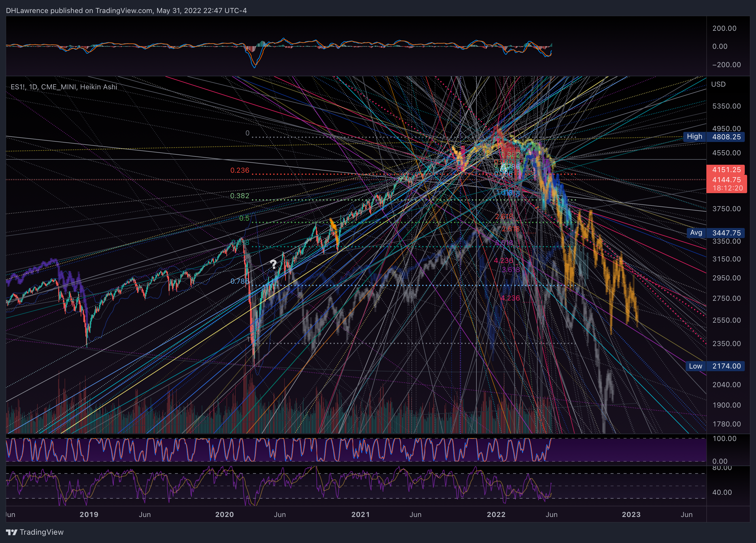The image size is (756, 543).
Task: Click the Jun label after 2023
Action: click(686, 514)
